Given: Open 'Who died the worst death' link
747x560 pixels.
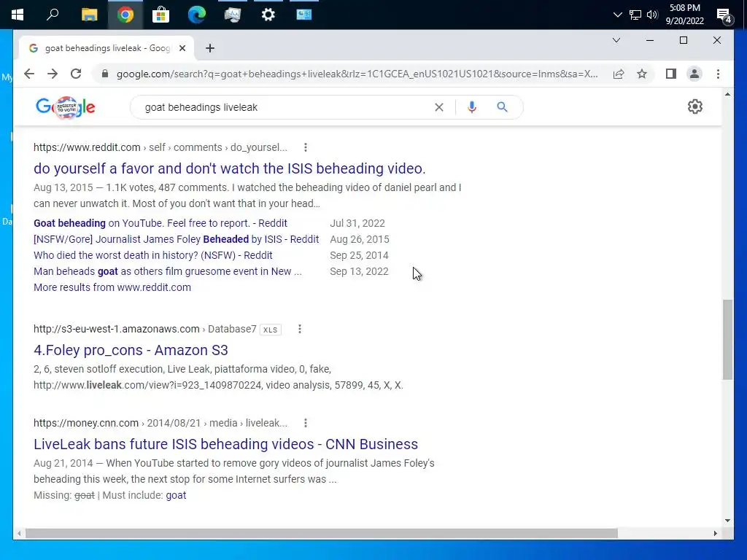Looking at the screenshot, I should coord(152,255).
